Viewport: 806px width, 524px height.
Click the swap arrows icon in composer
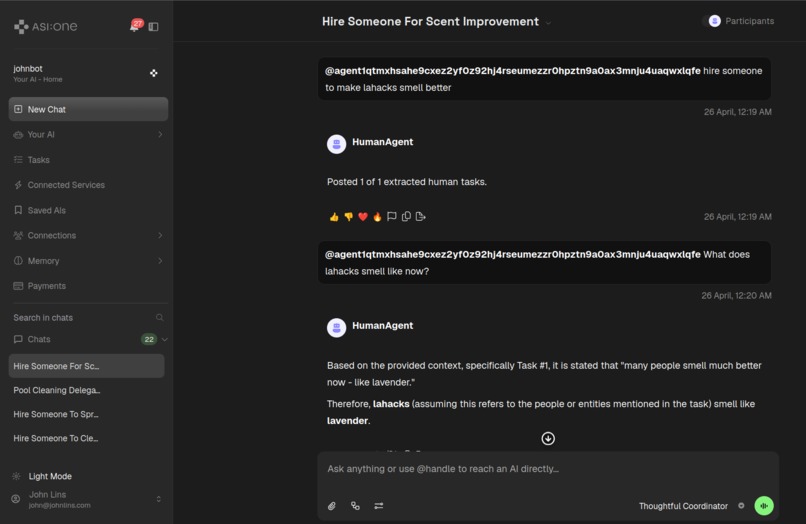point(379,506)
